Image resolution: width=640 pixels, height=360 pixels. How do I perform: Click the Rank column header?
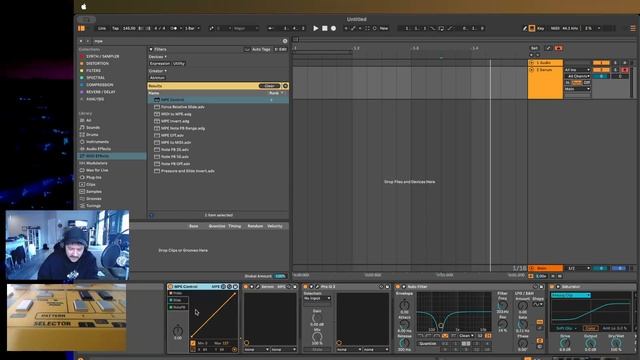(274, 93)
